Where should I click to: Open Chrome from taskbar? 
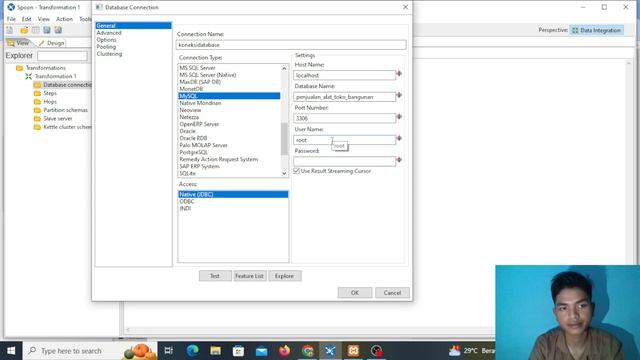308,351
